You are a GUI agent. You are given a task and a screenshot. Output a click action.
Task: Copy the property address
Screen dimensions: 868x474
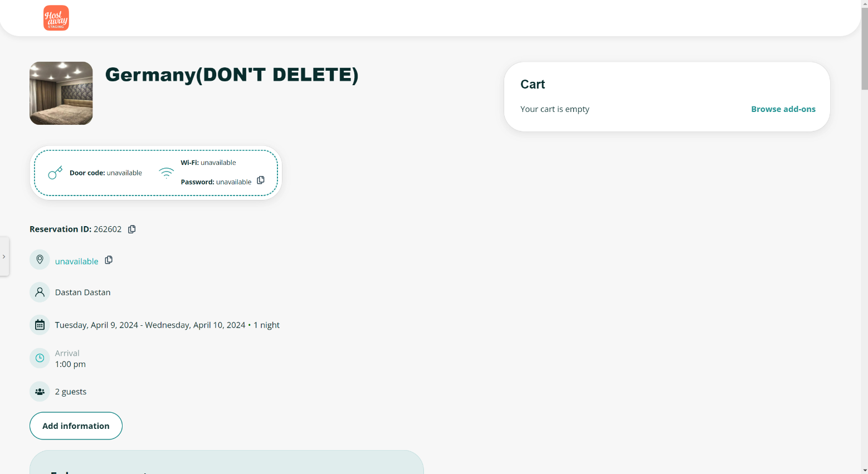coord(109,260)
